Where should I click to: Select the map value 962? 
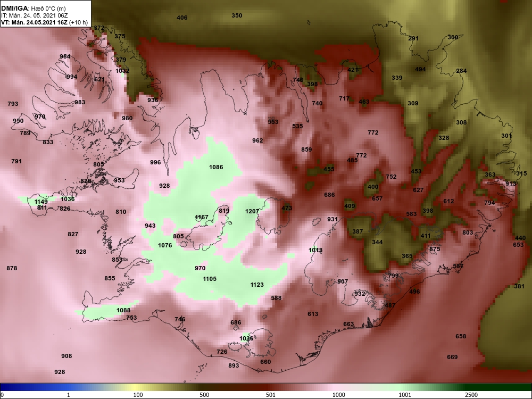pos(257,140)
